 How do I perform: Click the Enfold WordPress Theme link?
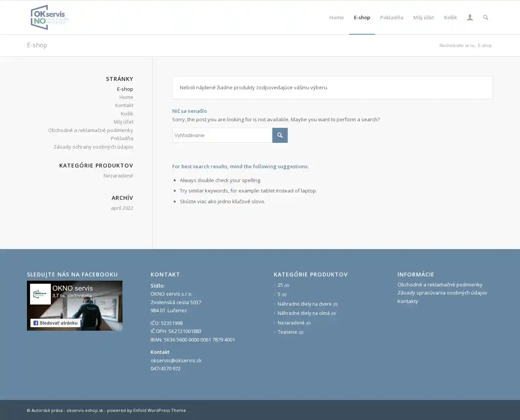pos(159,410)
